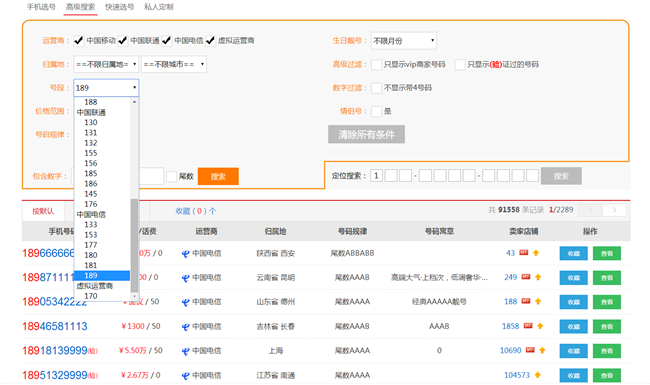Go to next results page arrow
This screenshot has width=650, height=385.
[614, 210]
